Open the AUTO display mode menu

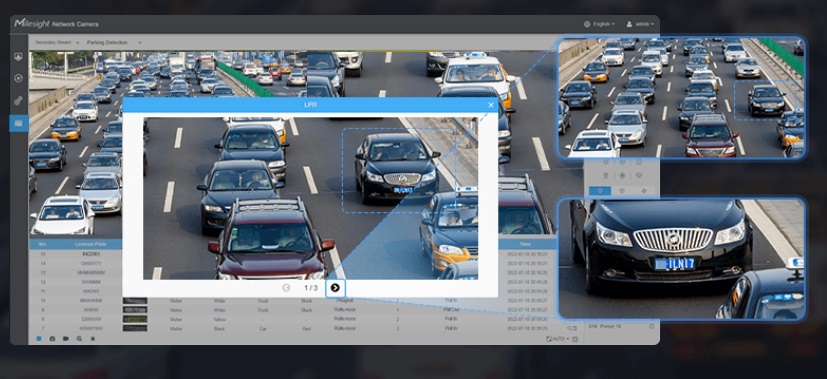tap(558, 339)
